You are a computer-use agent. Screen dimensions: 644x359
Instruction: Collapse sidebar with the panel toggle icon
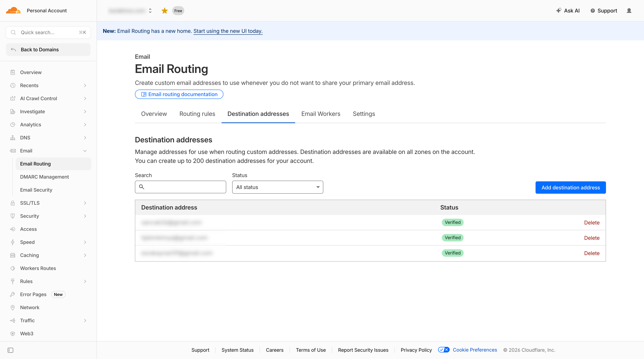point(10,350)
